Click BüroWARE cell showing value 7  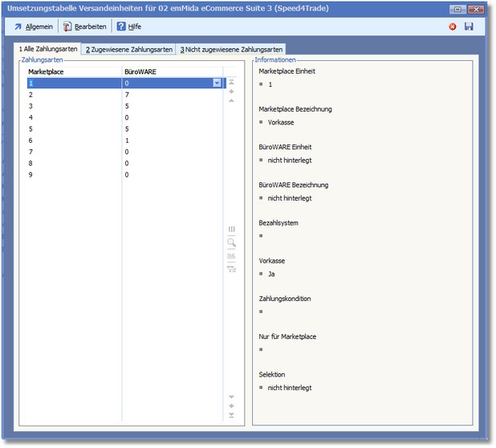point(169,94)
